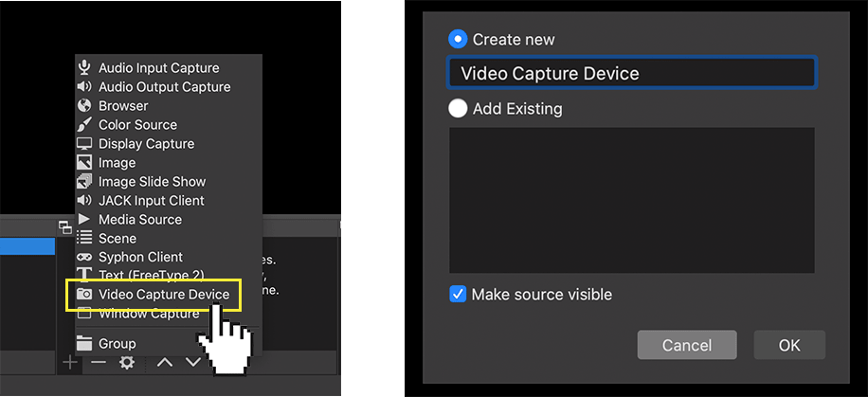Click the Audio Output Capture speaker icon
The width and height of the screenshot is (868, 397).
pyautogui.click(x=84, y=87)
